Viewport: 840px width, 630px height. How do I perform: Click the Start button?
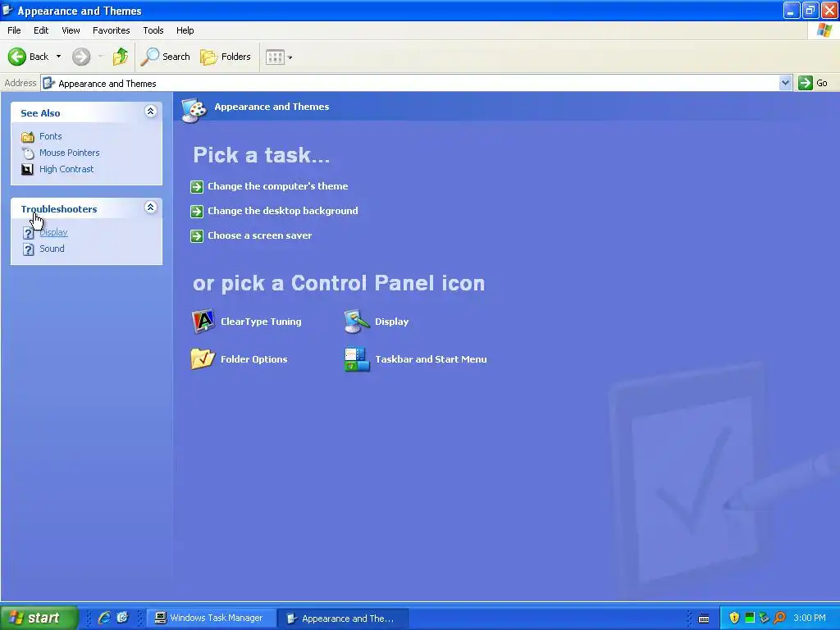[x=39, y=618]
